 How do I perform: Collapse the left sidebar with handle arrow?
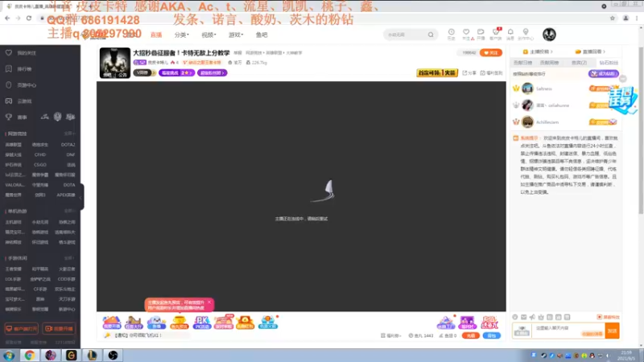pyautogui.click(x=81, y=197)
